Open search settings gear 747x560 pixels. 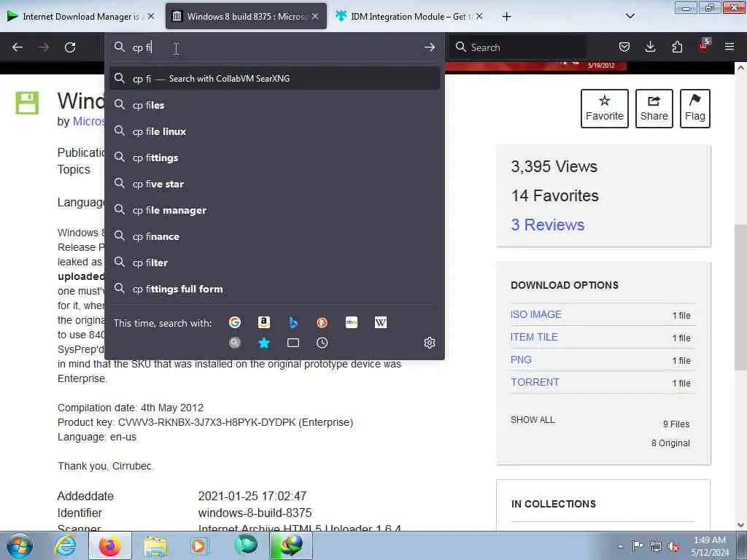coord(429,343)
